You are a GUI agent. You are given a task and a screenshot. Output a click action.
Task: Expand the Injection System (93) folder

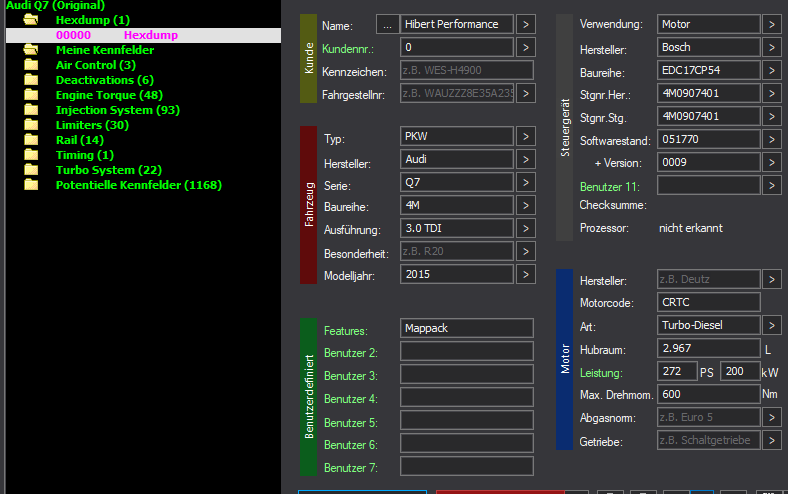pyautogui.click(x=118, y=110)
